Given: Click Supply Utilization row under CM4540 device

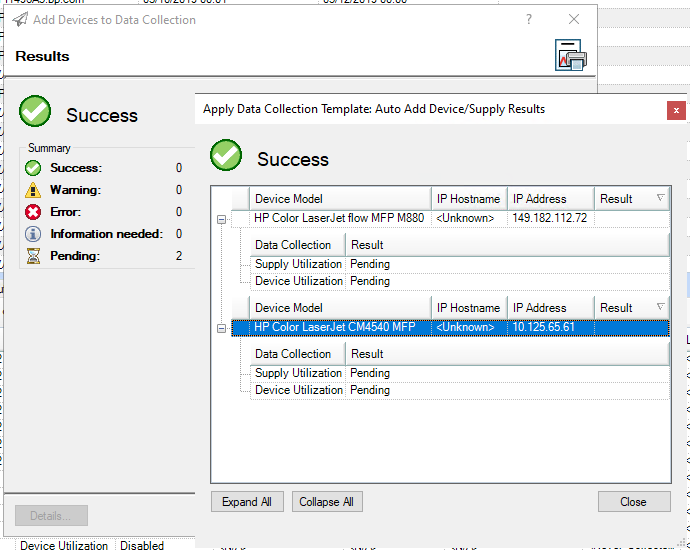Looking at the screenshot, I should coord(460,373).
